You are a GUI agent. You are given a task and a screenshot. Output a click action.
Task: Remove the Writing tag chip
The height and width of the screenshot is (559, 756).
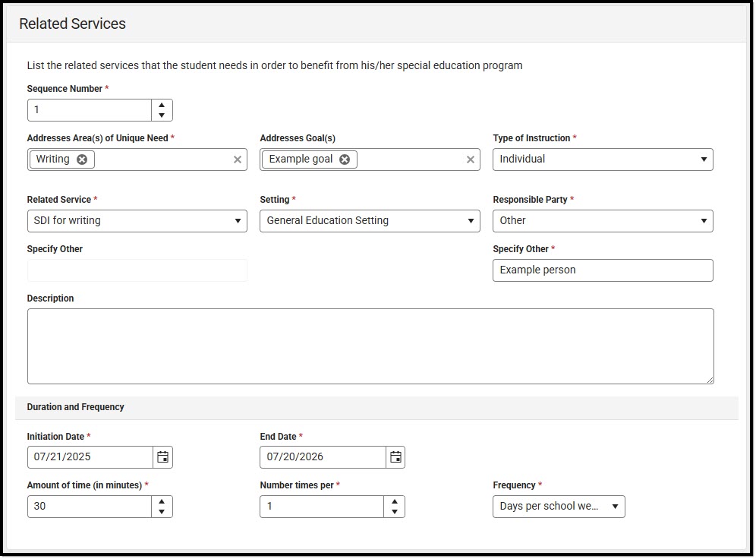(x=82, y=159)
